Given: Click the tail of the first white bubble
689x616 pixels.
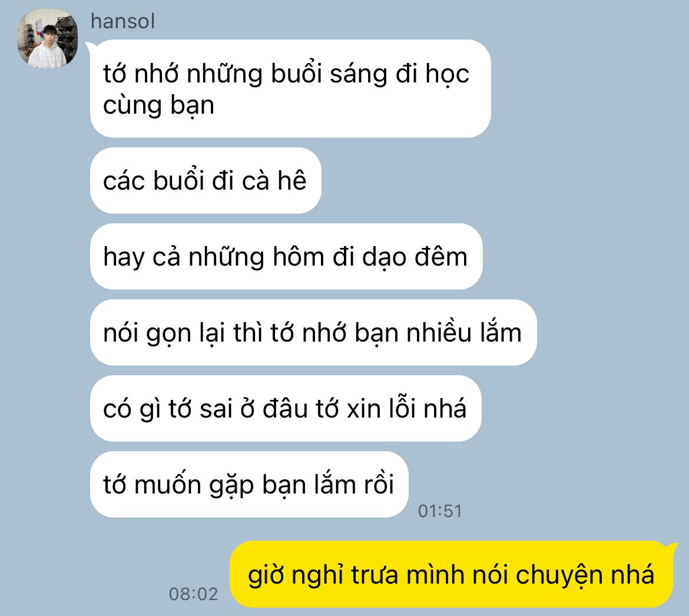Looking at the screenshot, I should pyautogui.click(x=89, y=46).
